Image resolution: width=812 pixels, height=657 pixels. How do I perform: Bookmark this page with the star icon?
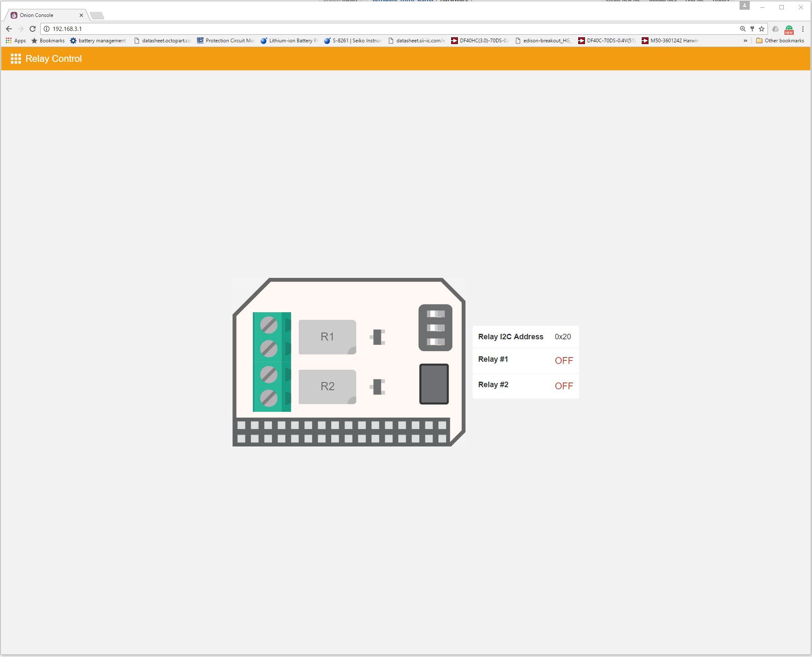[761, 29]
